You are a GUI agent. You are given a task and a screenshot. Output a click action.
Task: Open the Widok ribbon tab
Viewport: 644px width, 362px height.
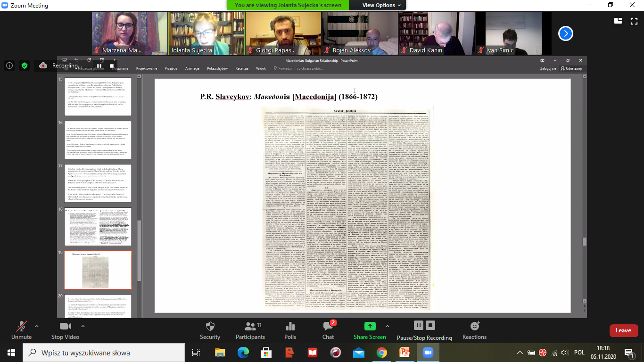point(261,68)
